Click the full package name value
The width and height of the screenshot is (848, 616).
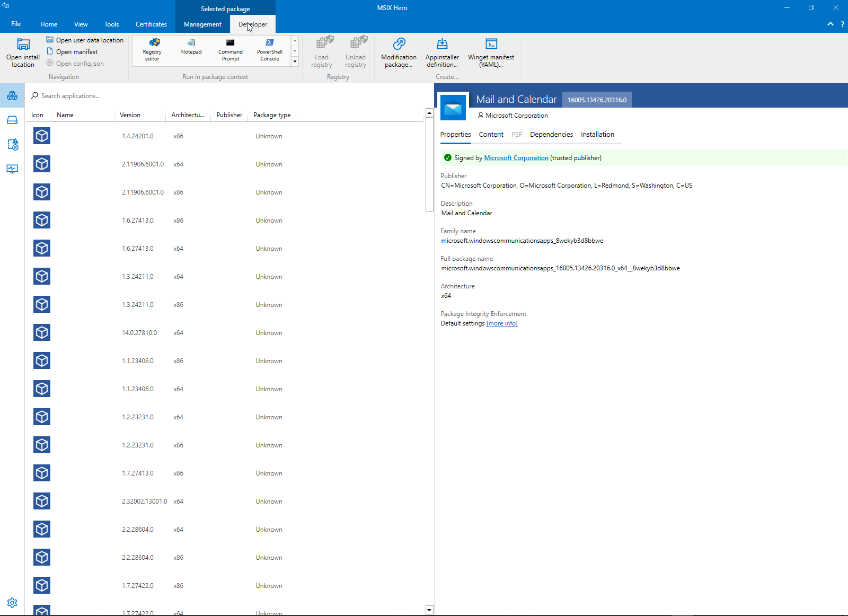tap(560, 268)
